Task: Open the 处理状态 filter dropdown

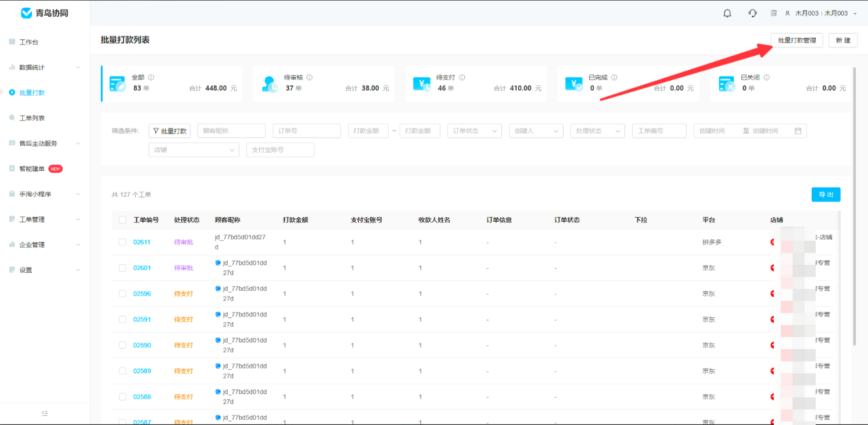Action: coord(598,131)
